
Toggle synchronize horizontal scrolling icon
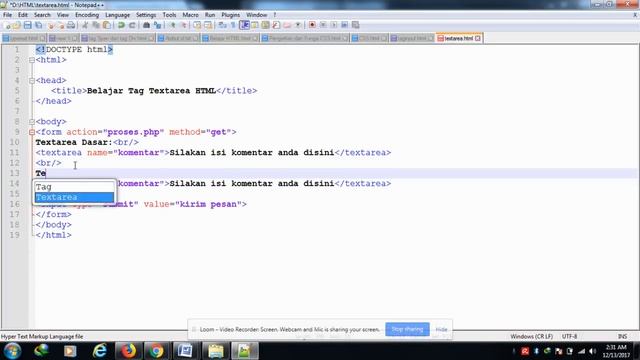click(x=208, y=25)
